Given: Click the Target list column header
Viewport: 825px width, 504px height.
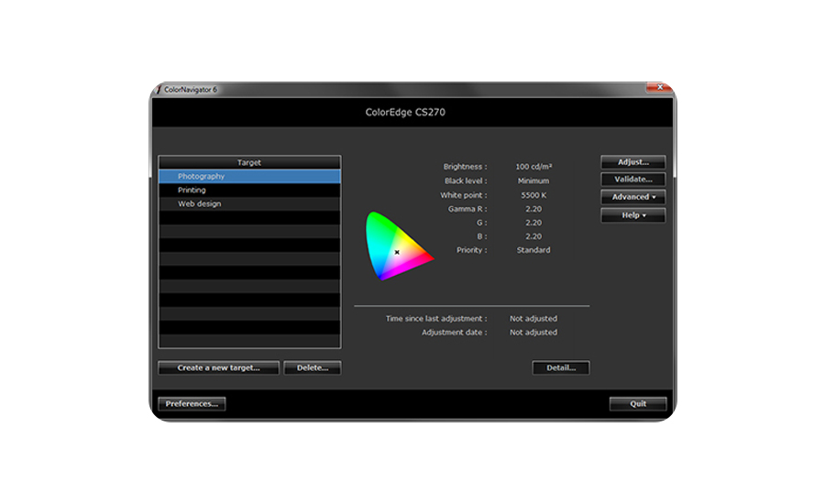Looking at the screenshot, I should [249, 162].
